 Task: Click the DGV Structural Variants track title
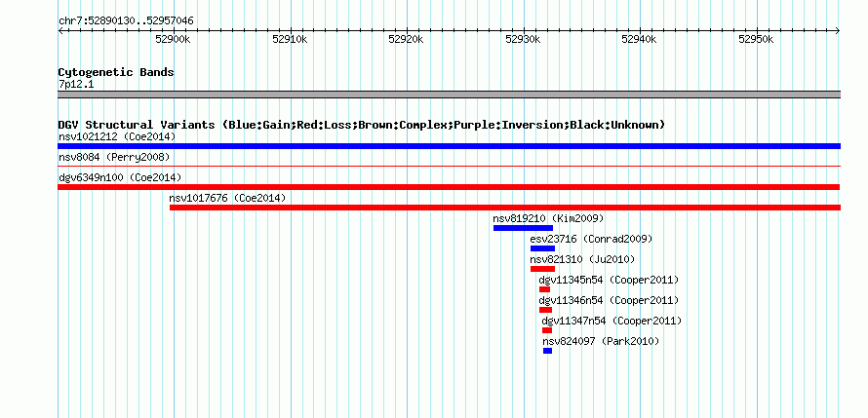coord(362,125)
